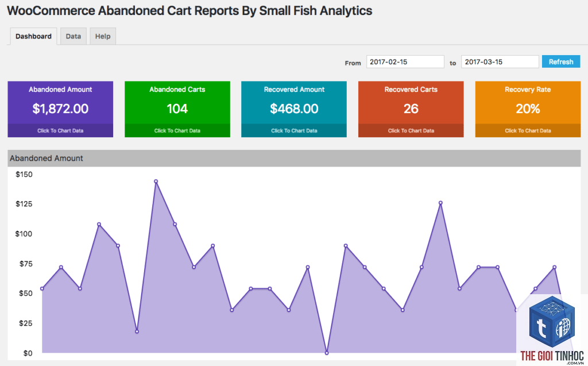Click the 104 abandoned carts value
The height and width of the screenshot is (366, 588).
pos(177,109)
